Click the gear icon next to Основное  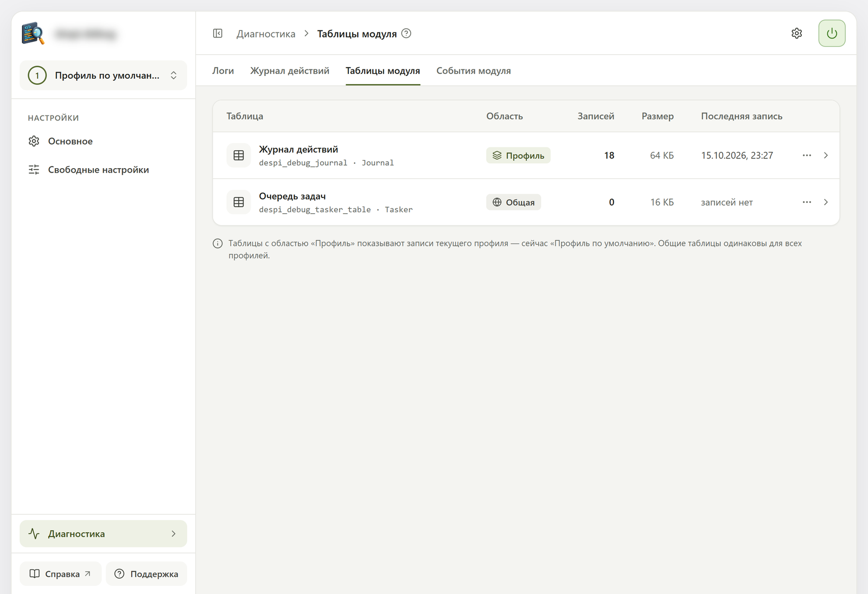pyautogui.click(x=34, y=141)
